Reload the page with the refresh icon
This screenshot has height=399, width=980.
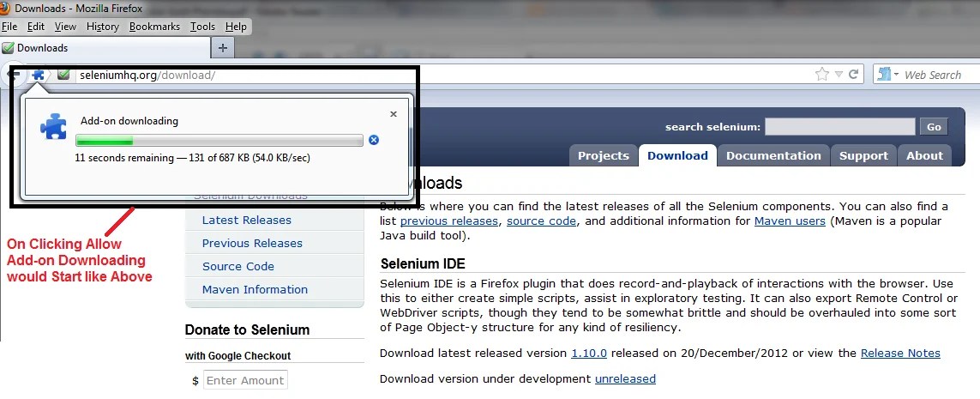(x=853, y=75)
